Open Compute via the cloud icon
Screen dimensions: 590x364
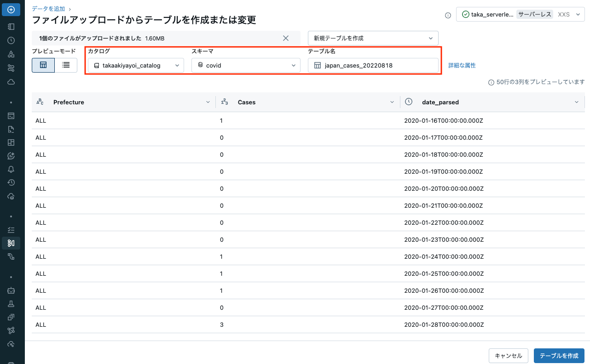coord(11,82)
